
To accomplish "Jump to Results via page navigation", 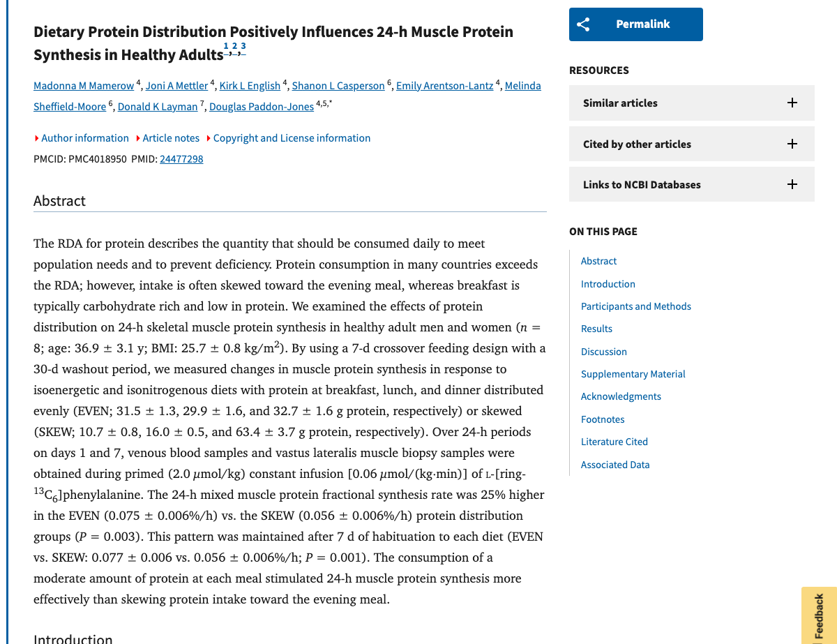I will click(x=596, y=329).
